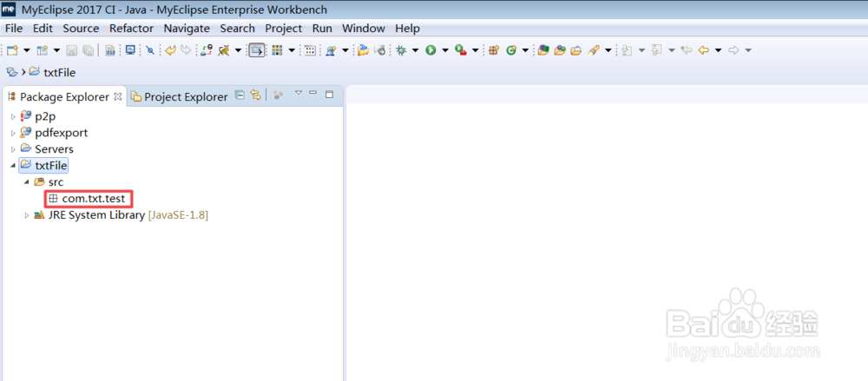Viewport: 868px width, 381px height.
Task: Click the grayed Save icon
Action: [71, 50]
